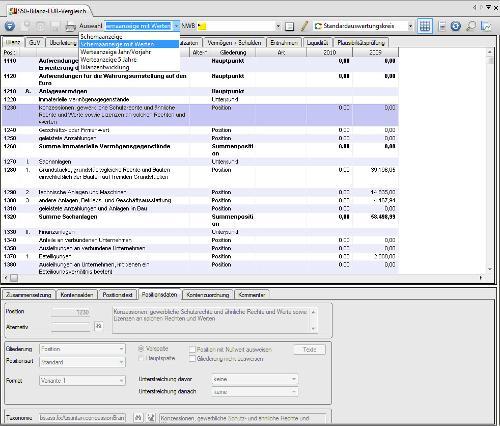Switch to the Plausibilitätsprüfung tab

point(361,43)
